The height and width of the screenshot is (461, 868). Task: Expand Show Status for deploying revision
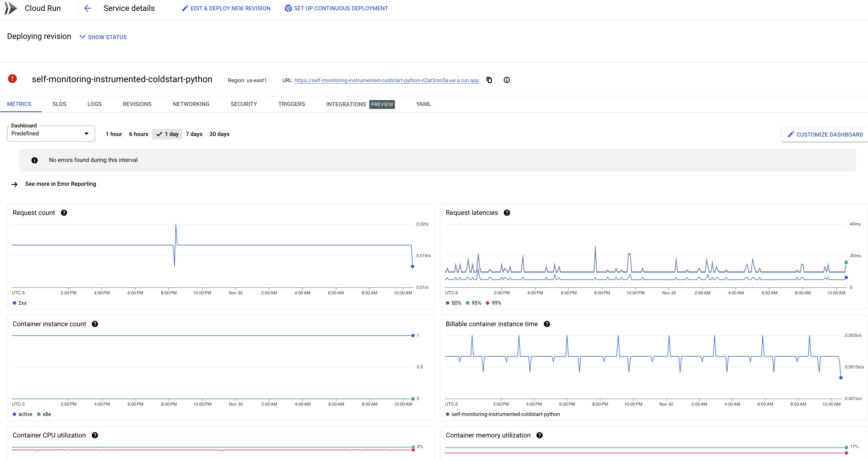[x=103, y=37]
